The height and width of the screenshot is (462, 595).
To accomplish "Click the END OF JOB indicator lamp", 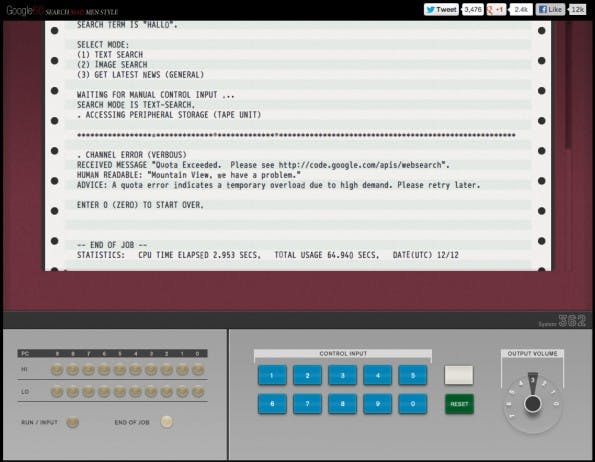I will [166, 422].
